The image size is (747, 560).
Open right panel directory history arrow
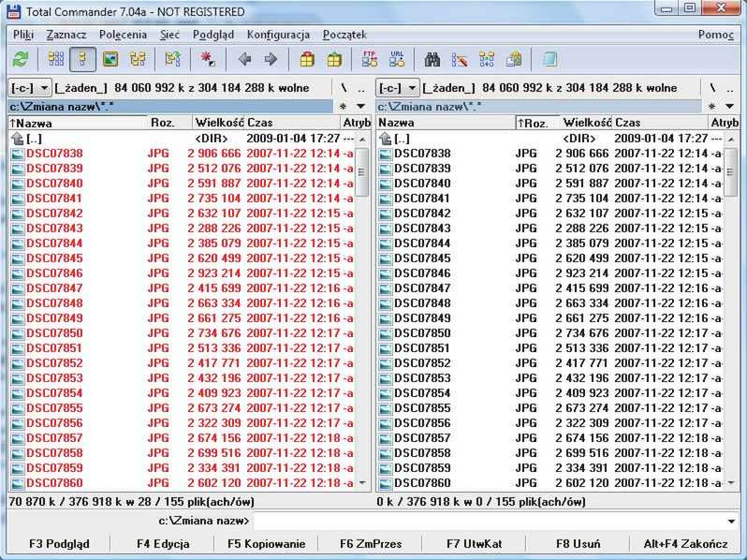(x=730, y=106)
